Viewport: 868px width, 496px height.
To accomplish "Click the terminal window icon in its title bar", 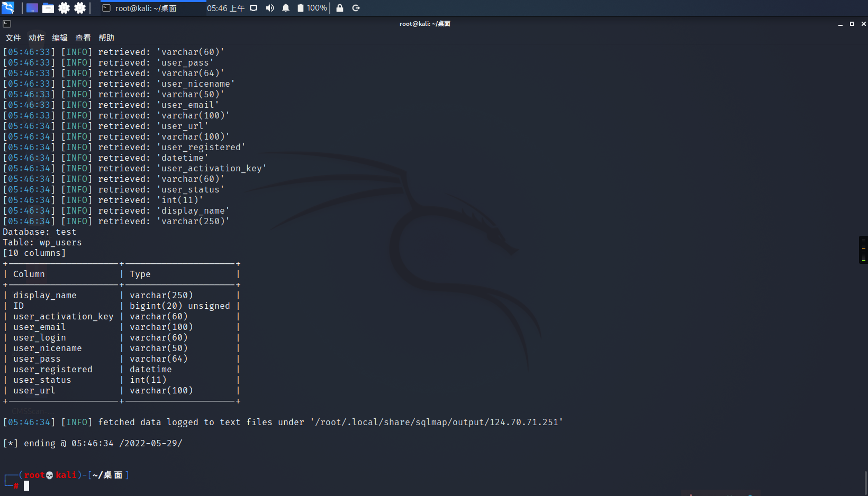I will tap(7, 24).
